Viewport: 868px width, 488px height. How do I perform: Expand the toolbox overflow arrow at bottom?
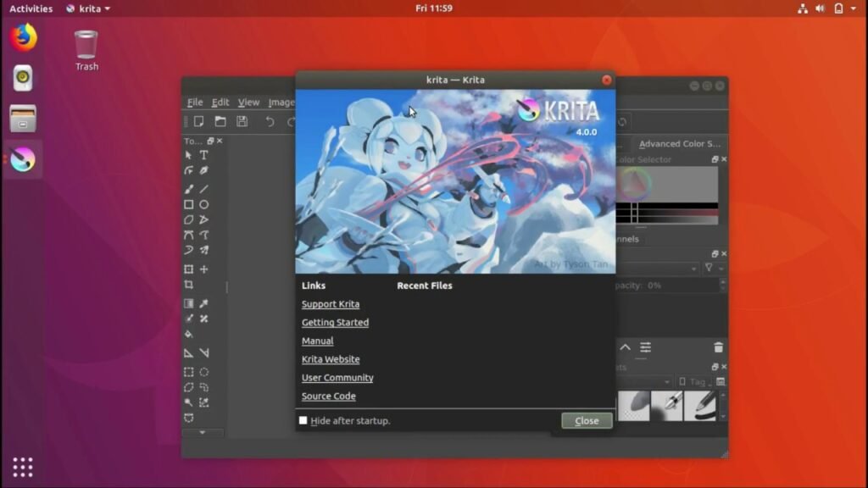click(202, 432)
